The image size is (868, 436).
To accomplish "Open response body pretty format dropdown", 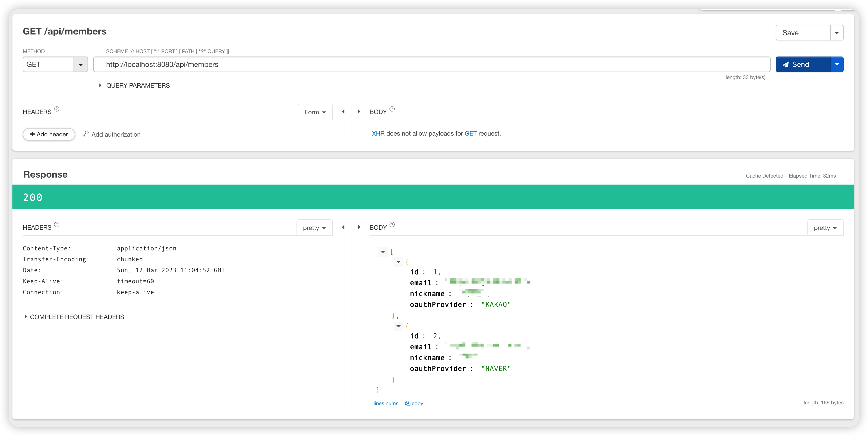I will (x=825, y=228).
